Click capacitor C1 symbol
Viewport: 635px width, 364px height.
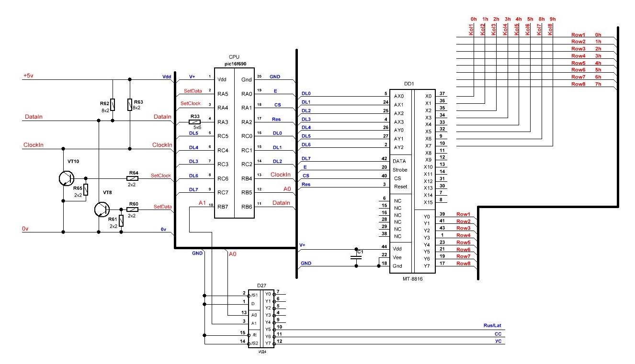tap(356, 257)
